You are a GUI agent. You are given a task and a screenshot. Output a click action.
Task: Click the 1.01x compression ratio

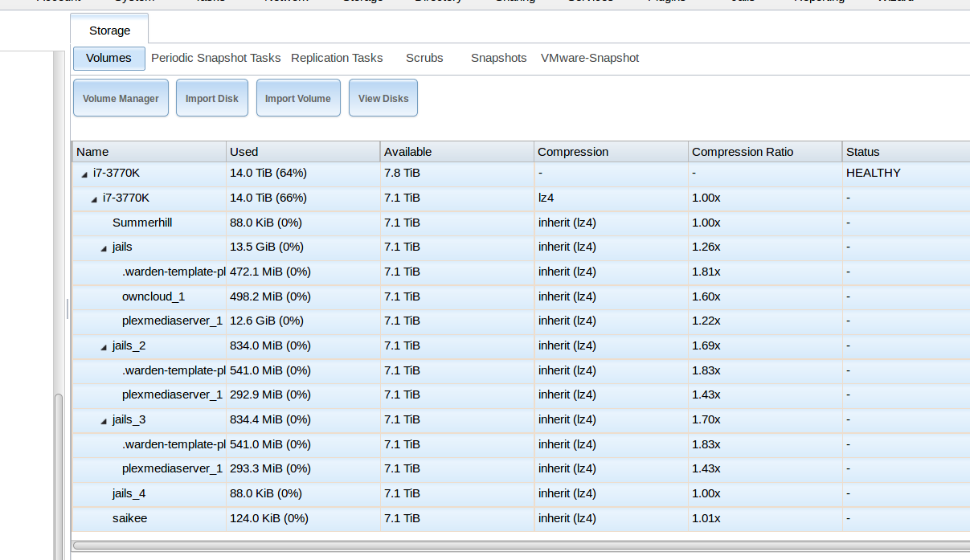click(706, 518)
